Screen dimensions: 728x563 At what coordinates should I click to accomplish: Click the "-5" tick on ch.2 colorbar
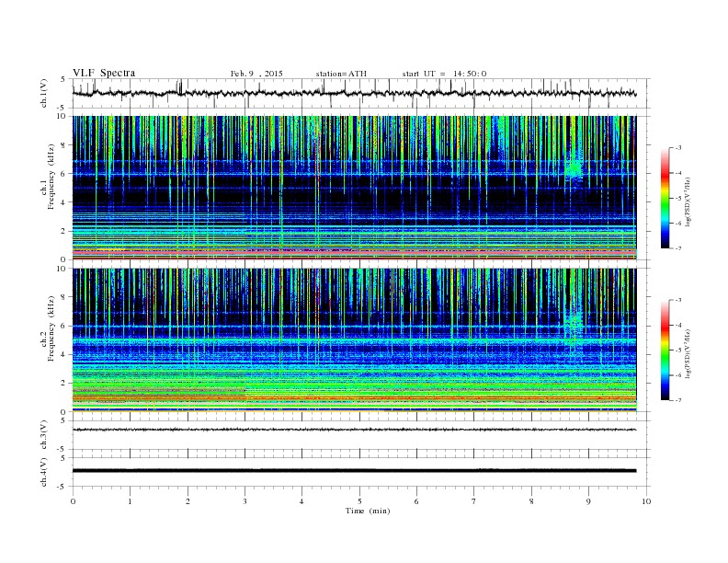(677, 350)
